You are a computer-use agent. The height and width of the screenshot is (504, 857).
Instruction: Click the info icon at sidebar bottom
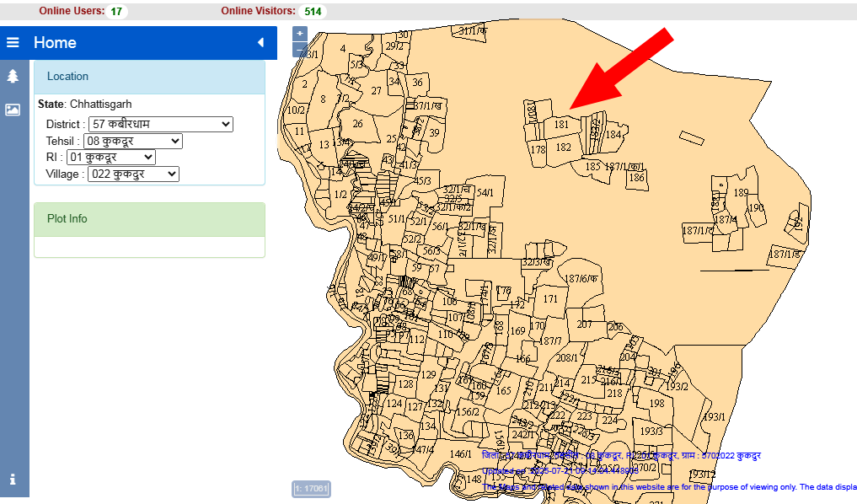point(13,480)
